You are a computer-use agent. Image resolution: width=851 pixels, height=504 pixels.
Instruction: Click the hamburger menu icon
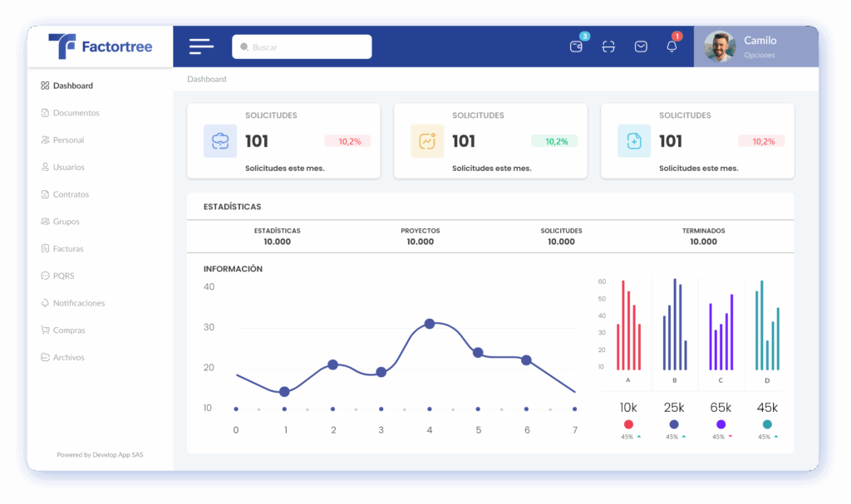coord(201,47)
